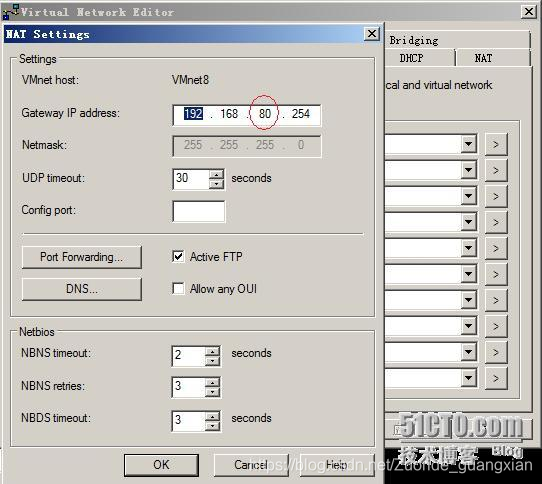The image size is (542, 484).
Task: Click the second row's > button
Action: point(496,170)
